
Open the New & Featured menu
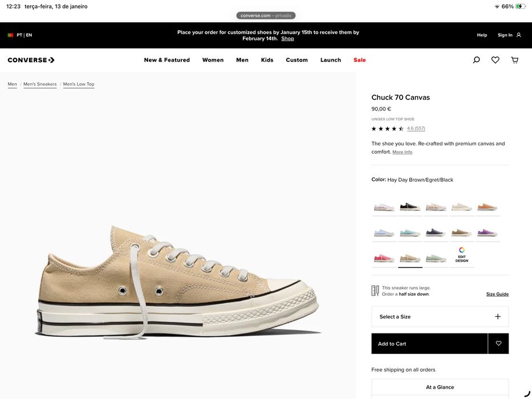(167, 60)
